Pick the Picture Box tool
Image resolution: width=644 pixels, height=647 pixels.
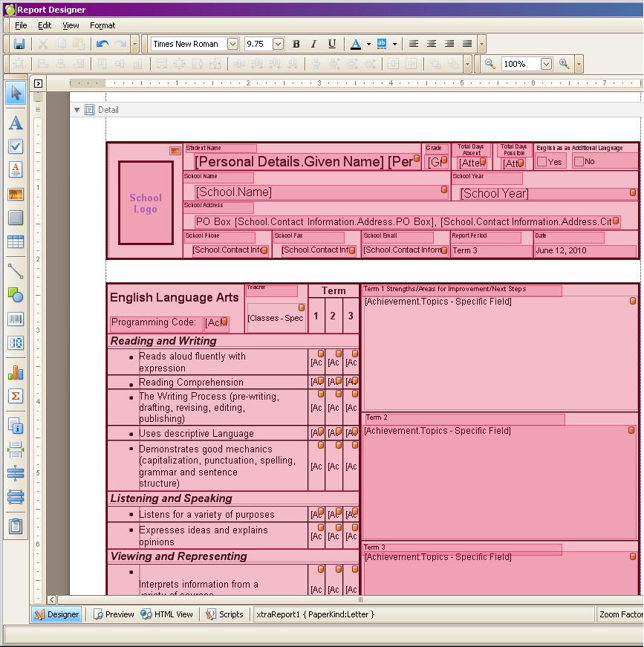[16, 195]
